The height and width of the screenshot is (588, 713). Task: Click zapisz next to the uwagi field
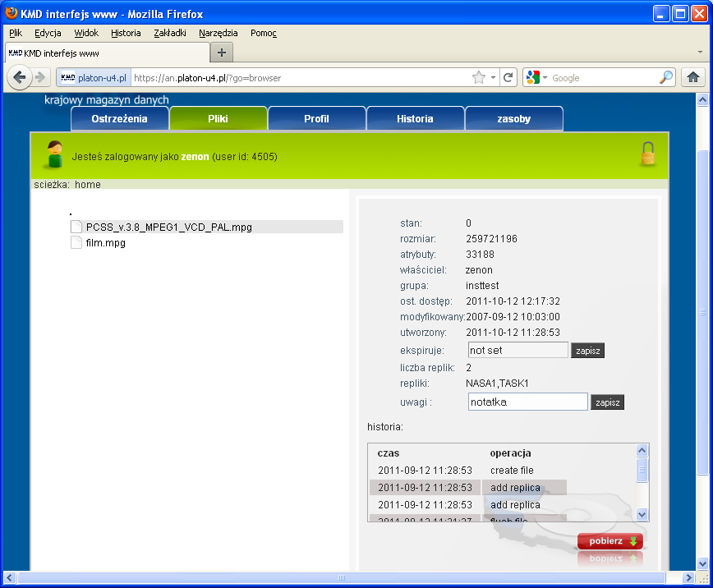click(x=607, y=402)
